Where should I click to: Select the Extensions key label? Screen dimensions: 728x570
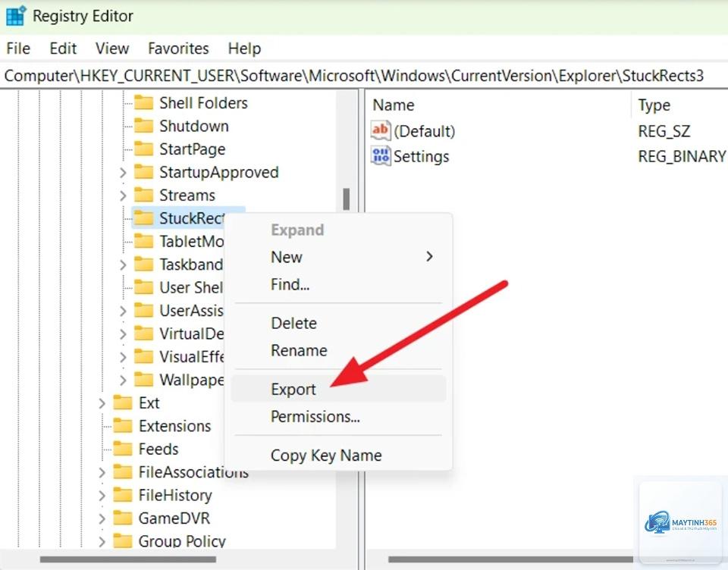[174, 426]
